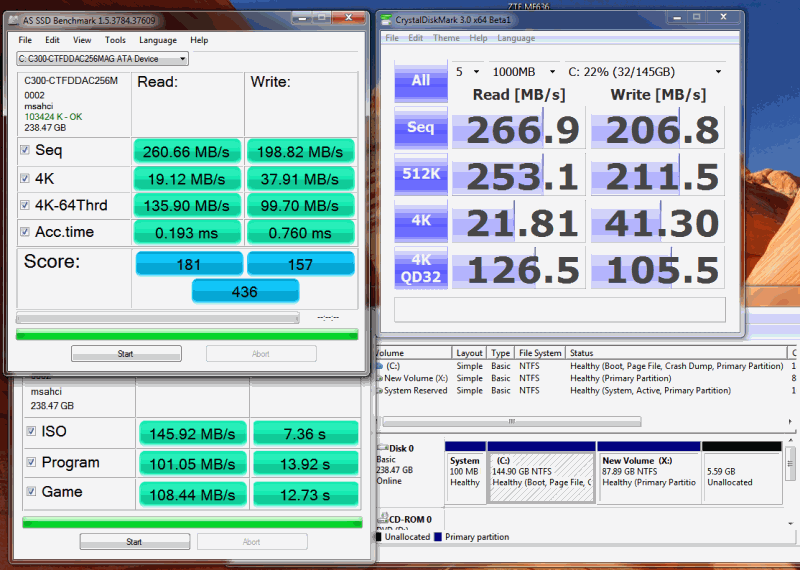Select the (C:) 144.90 GB NTFS partition block
The width and height of the screenshot is (800, 570).
tap(541, 472)
